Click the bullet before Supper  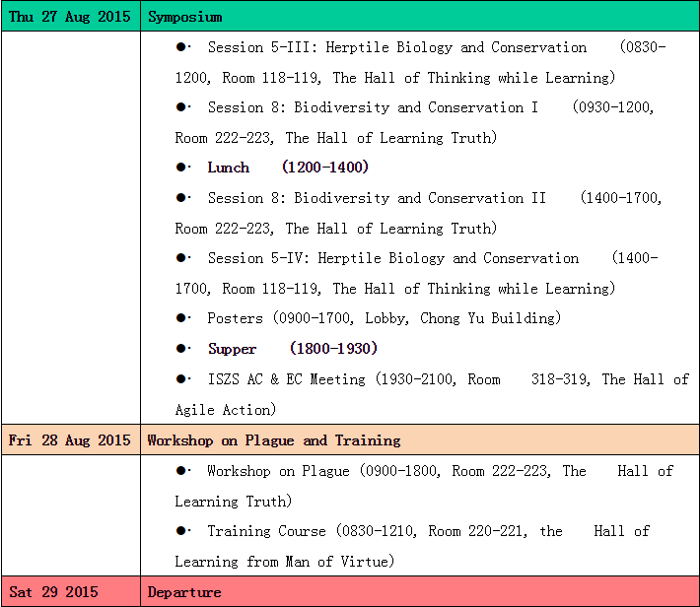(x=181, y=349)
